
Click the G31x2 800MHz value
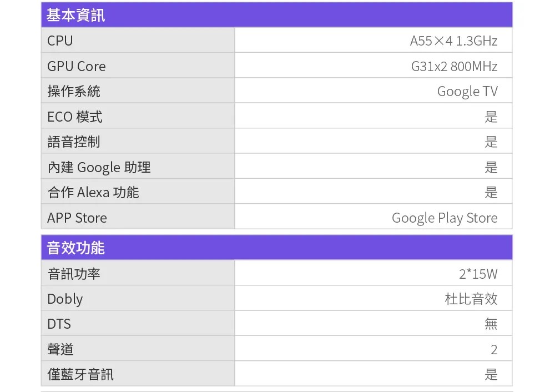tap(454, 66)
